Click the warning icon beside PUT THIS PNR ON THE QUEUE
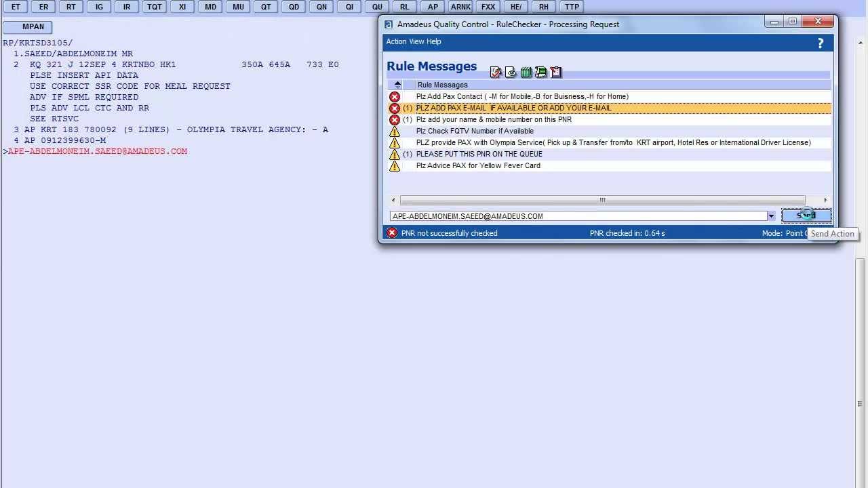This screenshot has height=488, width=868. click(x=395, y=155)
